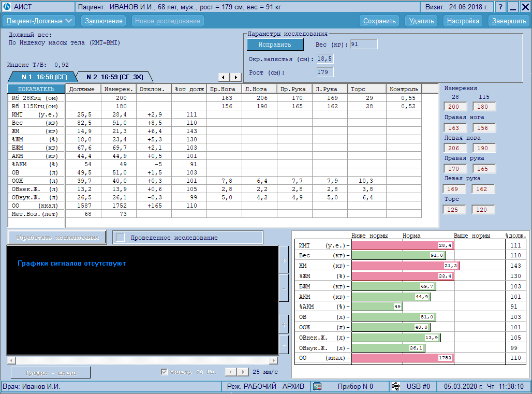Click the Правая нога field showing 163

click(455, 128)
